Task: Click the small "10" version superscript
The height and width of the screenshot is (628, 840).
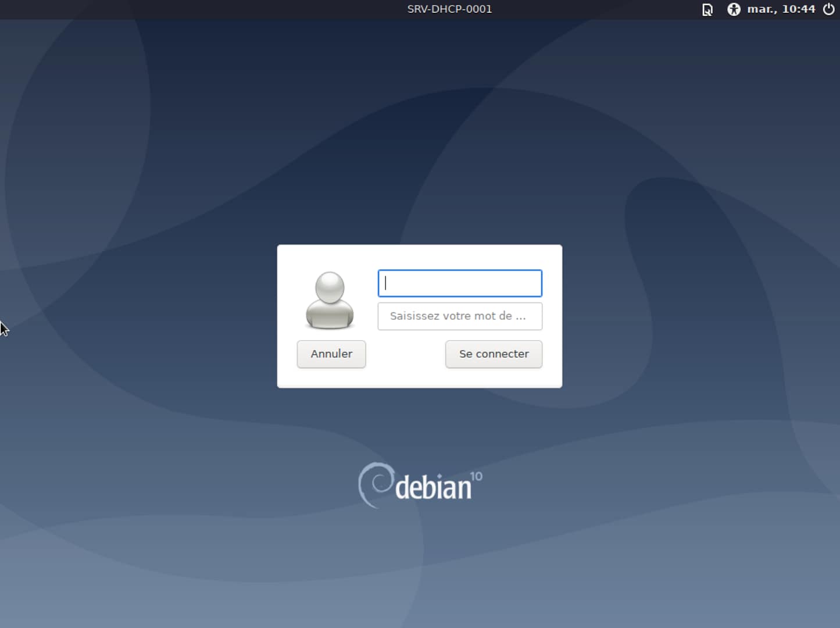Action: point(476,476)
